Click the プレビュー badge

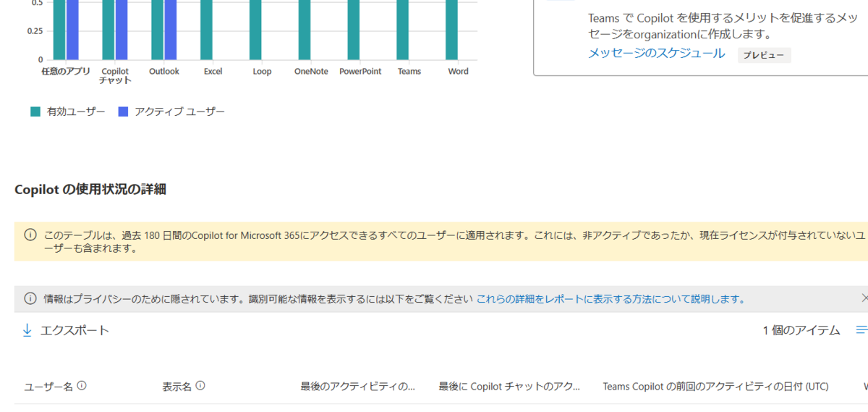pyautogui.click(x=765, y=55)
